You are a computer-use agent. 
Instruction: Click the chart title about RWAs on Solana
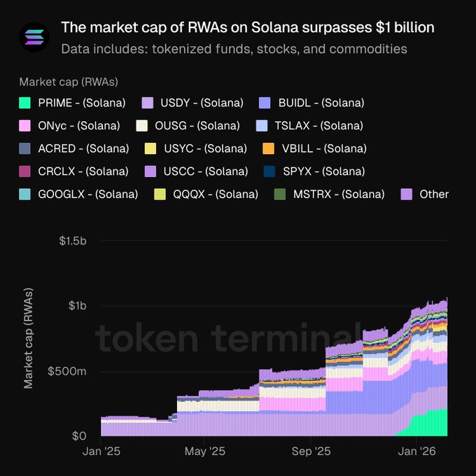point(247,27)
